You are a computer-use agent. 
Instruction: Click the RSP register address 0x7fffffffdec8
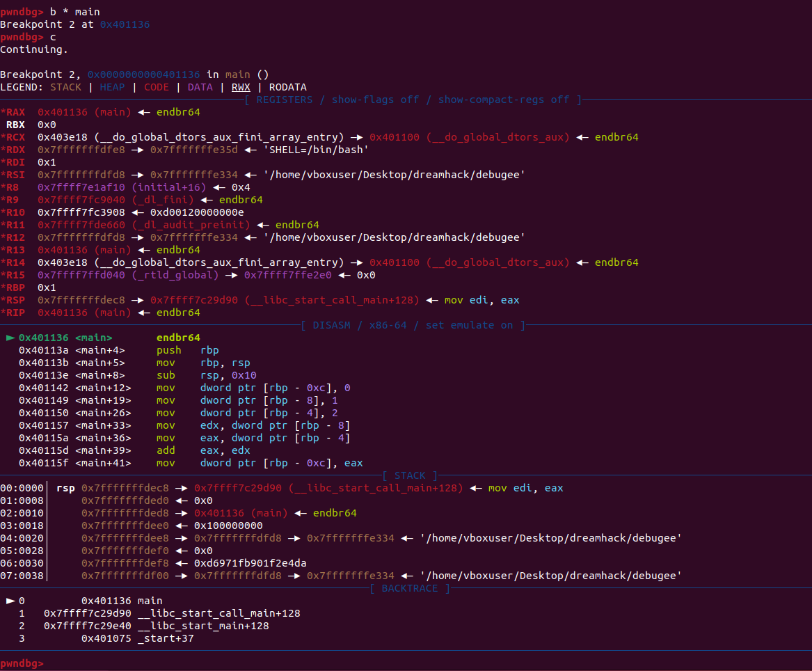[x=81, y=300]
